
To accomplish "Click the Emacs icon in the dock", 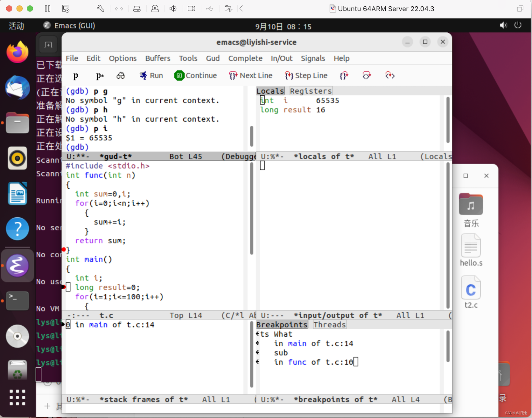I will tap(17, 266).
